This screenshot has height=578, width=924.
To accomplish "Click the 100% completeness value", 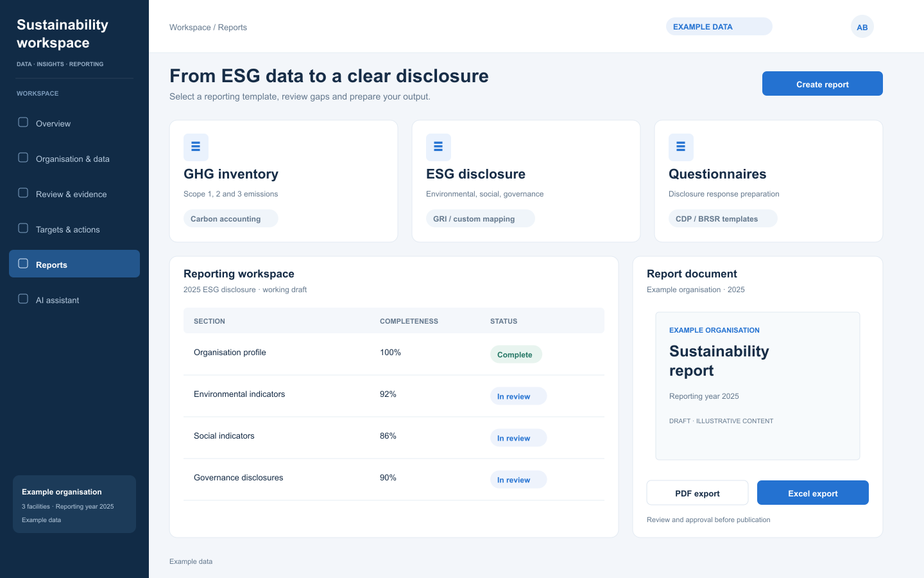I will pos(390,353).
